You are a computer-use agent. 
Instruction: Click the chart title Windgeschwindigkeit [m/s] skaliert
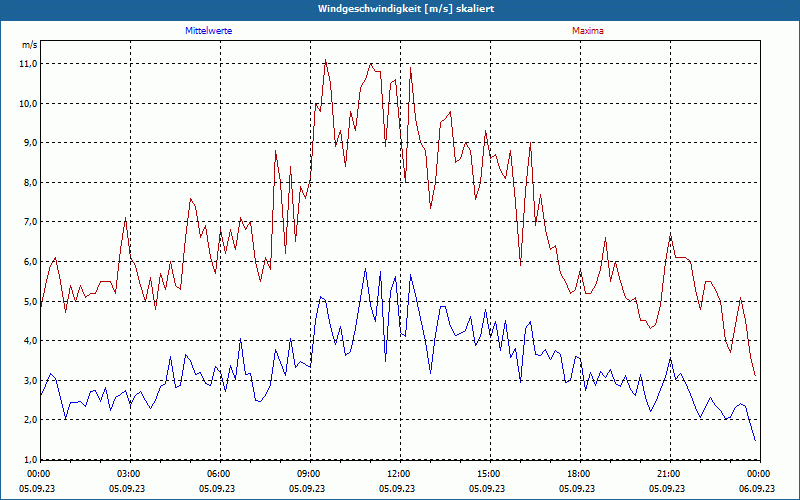[406, 9]
